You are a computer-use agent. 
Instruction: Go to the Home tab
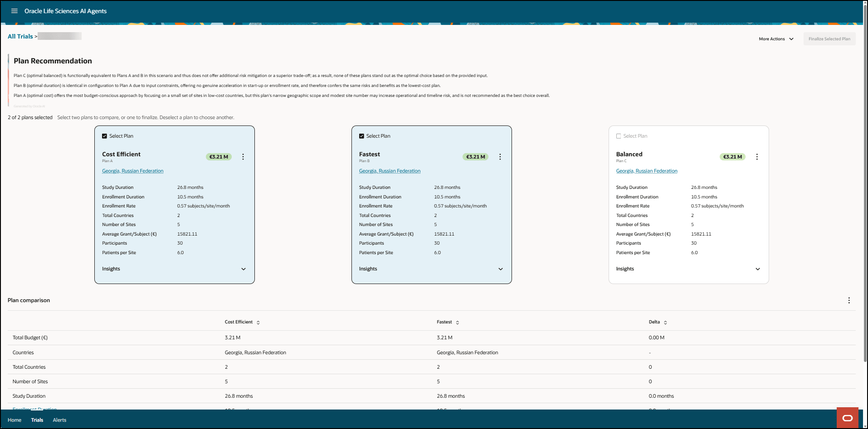tap(15, 420)
